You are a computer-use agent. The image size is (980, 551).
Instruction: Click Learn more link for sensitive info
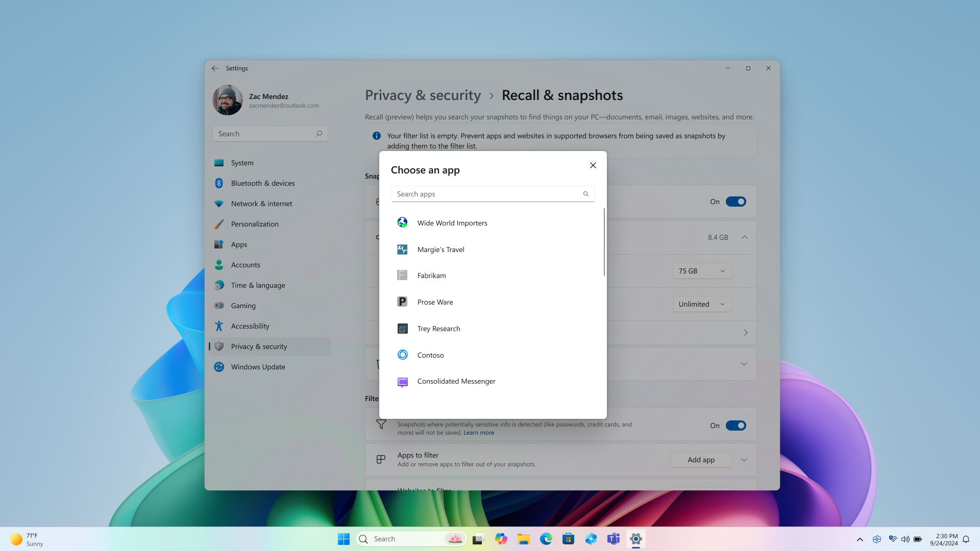click(479, 433)
